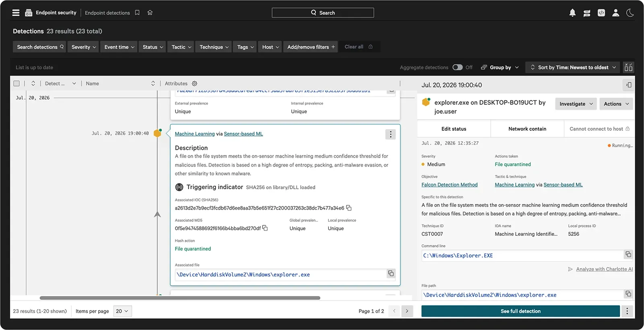Screen dimensions: 644x330
Task: Open Machine Learning link in side panel
Action: point(515,185)
